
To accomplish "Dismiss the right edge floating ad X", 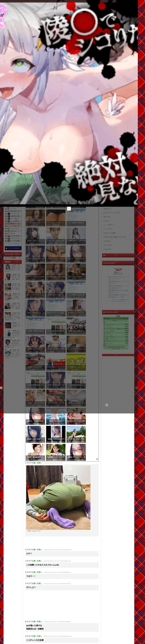I will 137,388.
